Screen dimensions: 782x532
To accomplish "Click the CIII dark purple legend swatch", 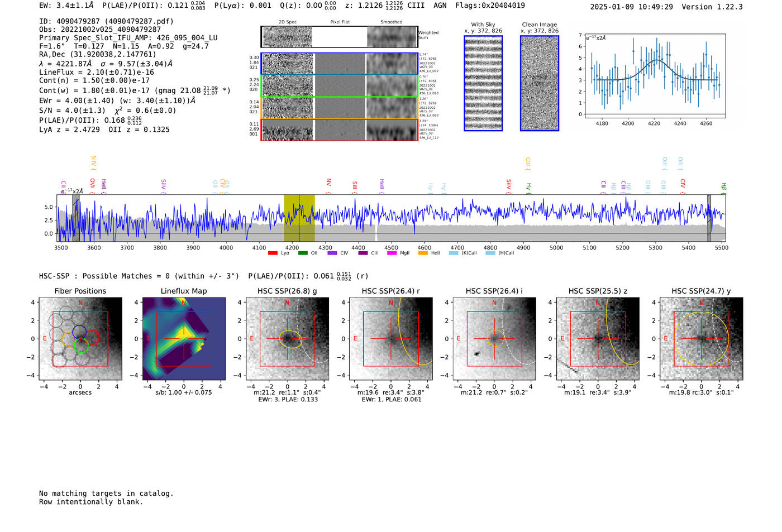I will click(363, 253).
